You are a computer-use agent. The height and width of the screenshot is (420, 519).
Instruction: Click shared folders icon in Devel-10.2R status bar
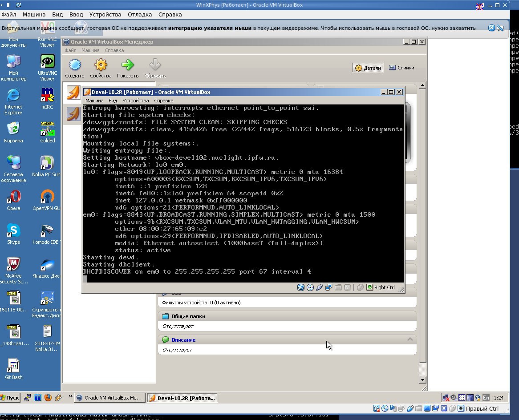338,287
